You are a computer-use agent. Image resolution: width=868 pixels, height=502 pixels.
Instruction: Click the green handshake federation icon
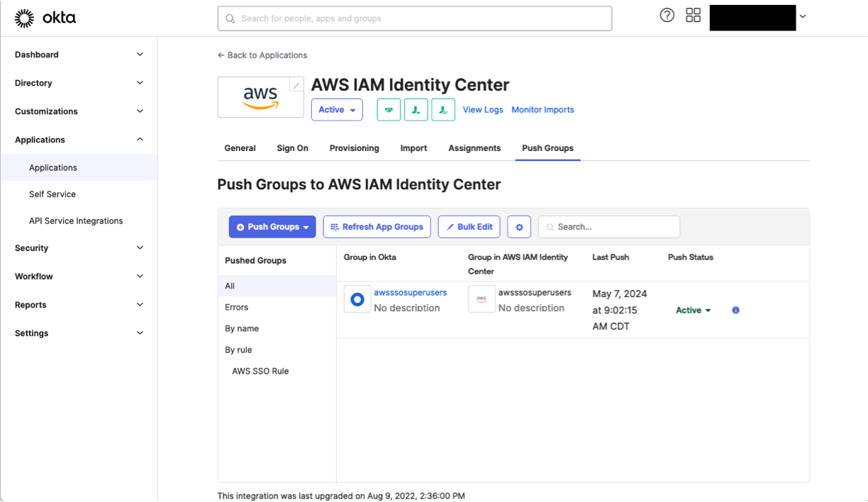(x=389, y=110)
